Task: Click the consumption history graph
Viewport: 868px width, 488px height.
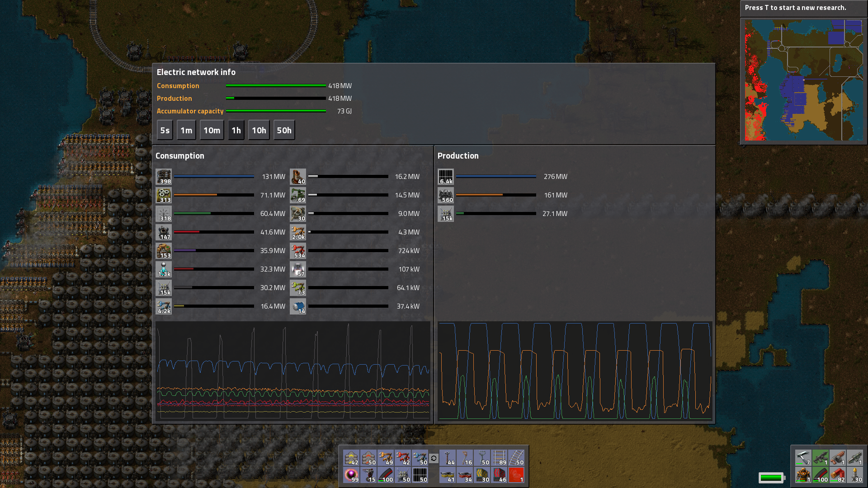Action: tap(292, 371)
